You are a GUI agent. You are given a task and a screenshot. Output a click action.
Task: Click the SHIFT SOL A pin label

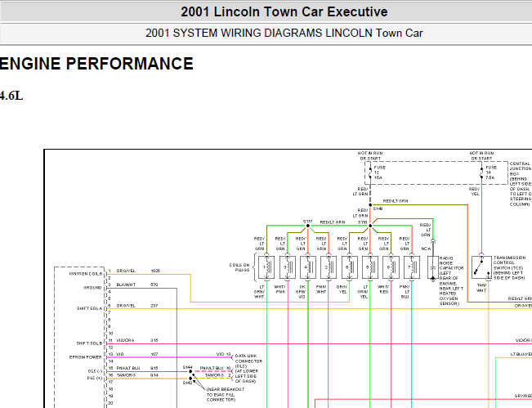tap(89, 308)
